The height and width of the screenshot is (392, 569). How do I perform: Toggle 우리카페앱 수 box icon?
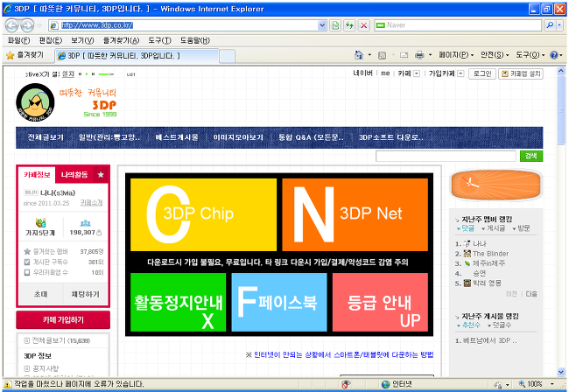[x=27, y=272]
